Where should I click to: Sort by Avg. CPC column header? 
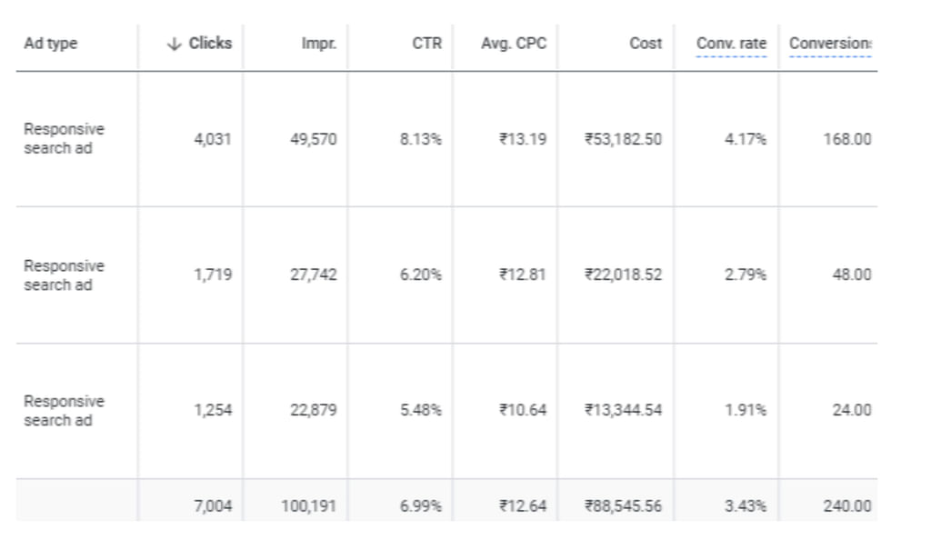pyautogui.click(x=514, y=44)
